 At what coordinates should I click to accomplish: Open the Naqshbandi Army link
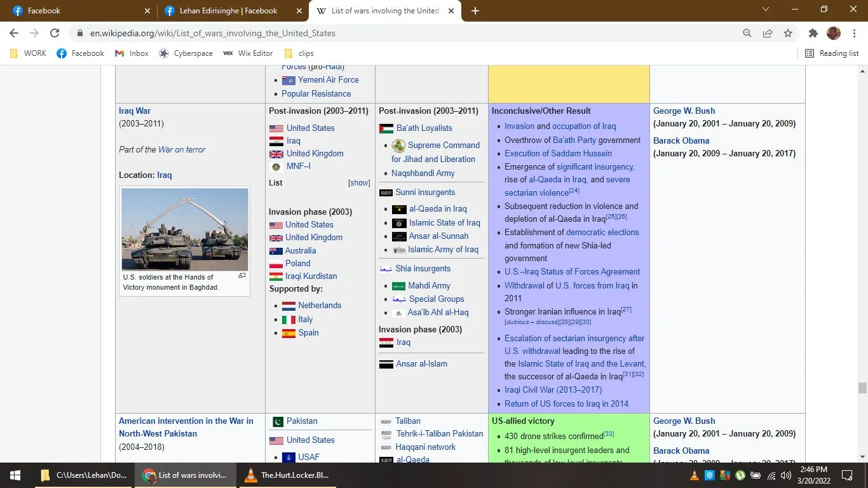[423, 173]
